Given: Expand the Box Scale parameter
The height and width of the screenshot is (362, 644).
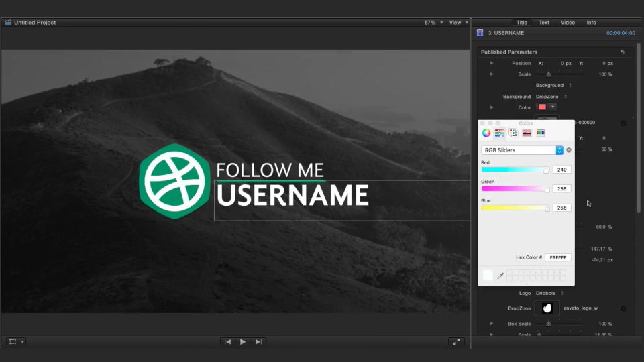Looking at the screenshot, I should 492,323.
